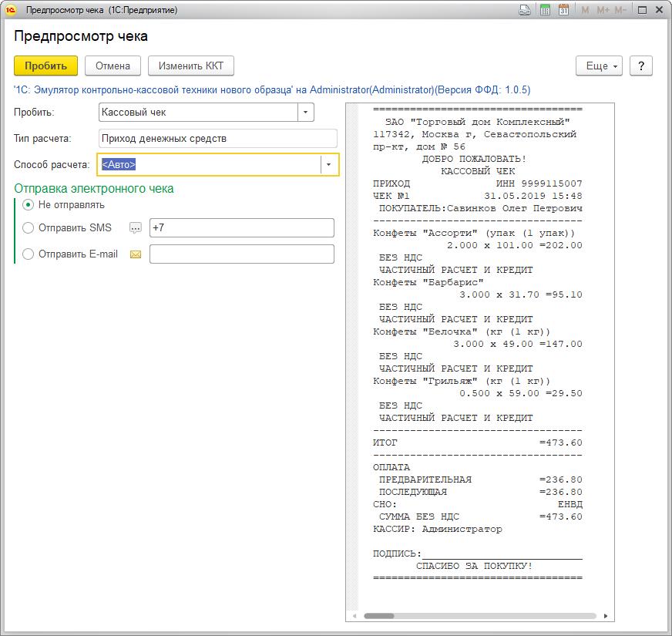
Task: Click 'Изменить ККТ' button
Action: 190,66
